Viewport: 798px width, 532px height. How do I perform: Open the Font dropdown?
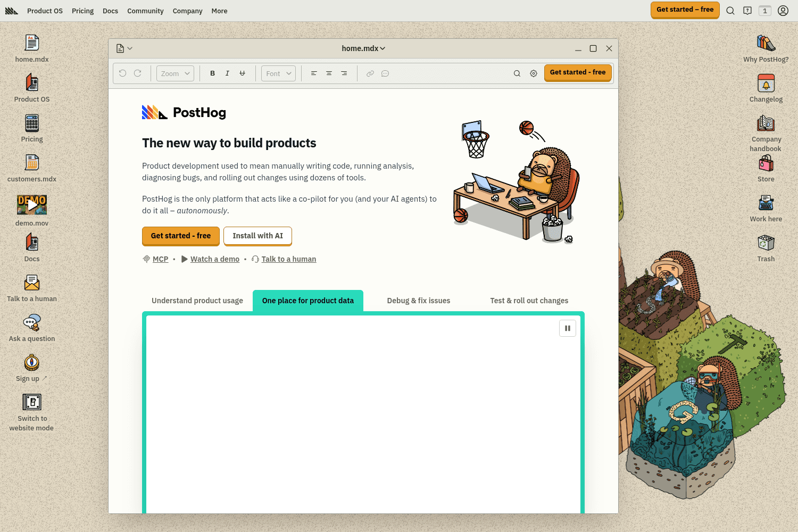278,73
